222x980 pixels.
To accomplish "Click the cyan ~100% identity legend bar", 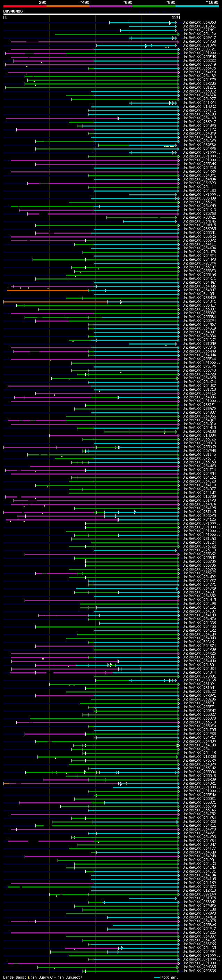I will (197, 6).
